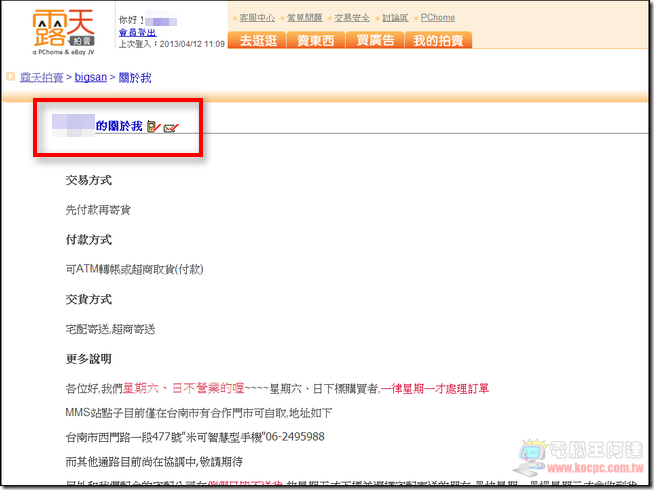This screenshot has height=490, width=654.
Task: Click the 露天拍賣 breadcrumb link
Action: tap(43, 77)
